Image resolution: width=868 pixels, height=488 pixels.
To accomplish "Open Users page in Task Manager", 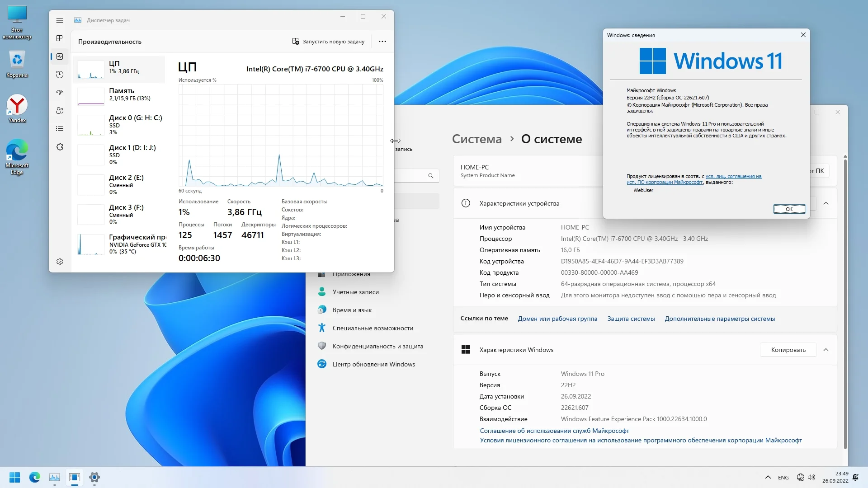I will click(60, 111).
